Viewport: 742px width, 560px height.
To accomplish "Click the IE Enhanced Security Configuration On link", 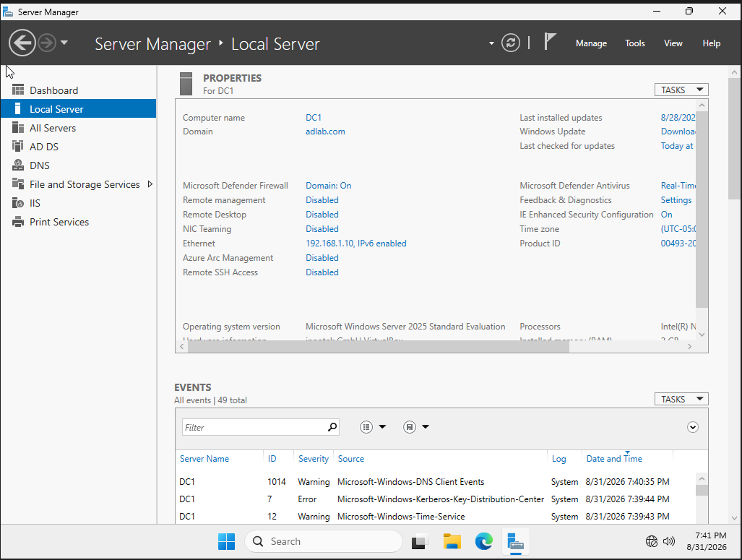I will 666,215.
